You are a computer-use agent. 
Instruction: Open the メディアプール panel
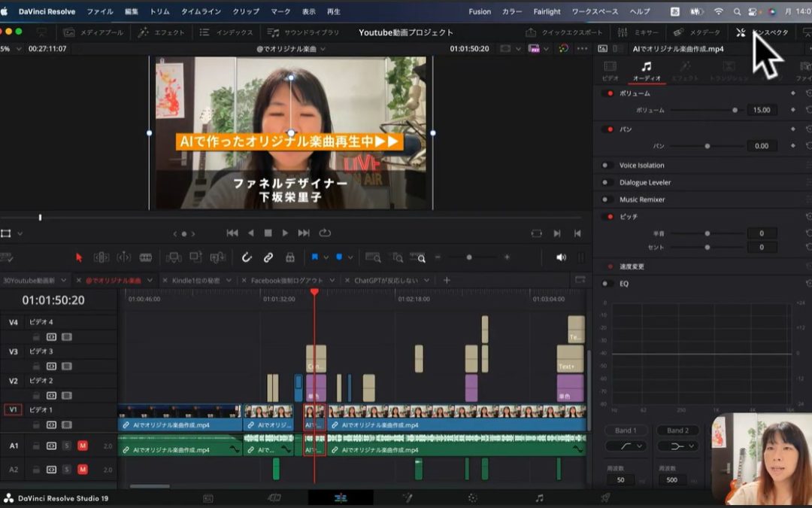tap(92, 32)
